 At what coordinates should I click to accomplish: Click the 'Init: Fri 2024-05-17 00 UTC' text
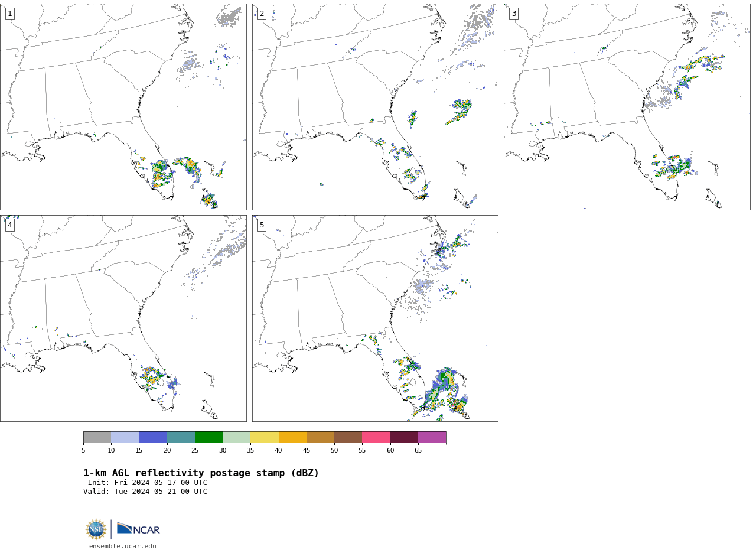148,483
